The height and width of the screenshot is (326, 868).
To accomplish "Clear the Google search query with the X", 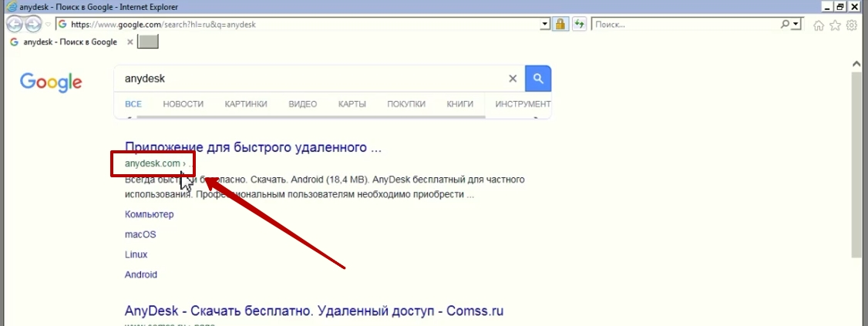I will [x=513, y=79].
